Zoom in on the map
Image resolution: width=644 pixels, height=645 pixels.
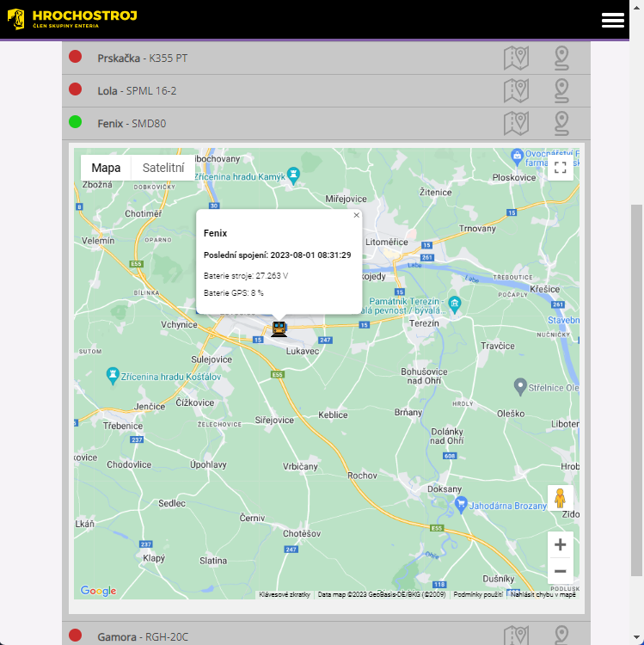pyautogui.click(x=560, y=544)
